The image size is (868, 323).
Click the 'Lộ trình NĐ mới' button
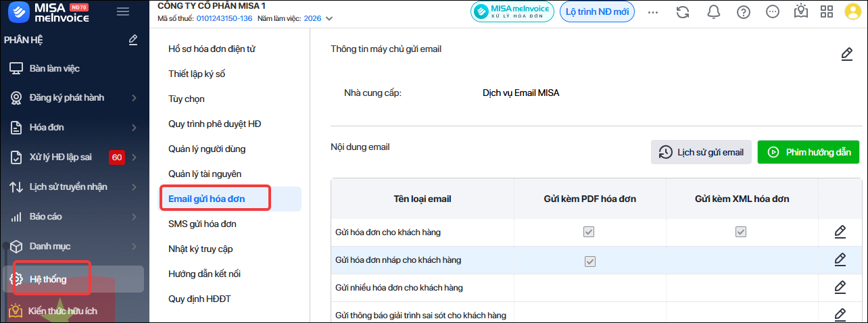pos(597,11)
